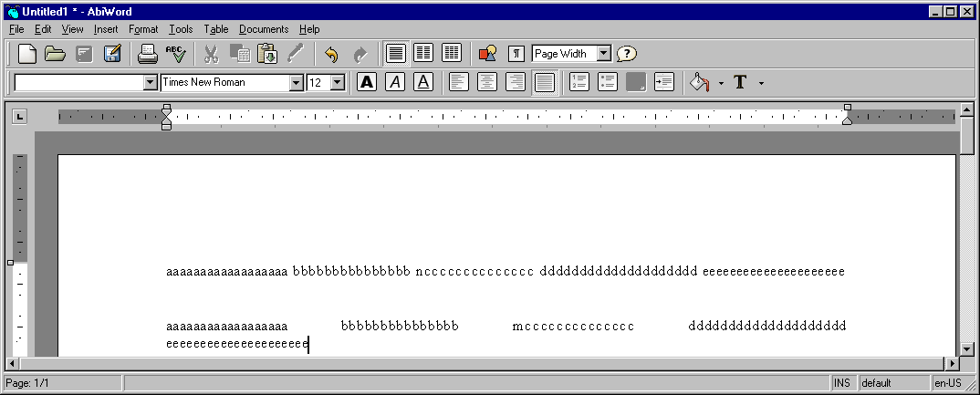Viewport: 980px width, 395px height.
Task: Run the spell check ABC icon
Action: pyautogui.click(x=175, y=54)
